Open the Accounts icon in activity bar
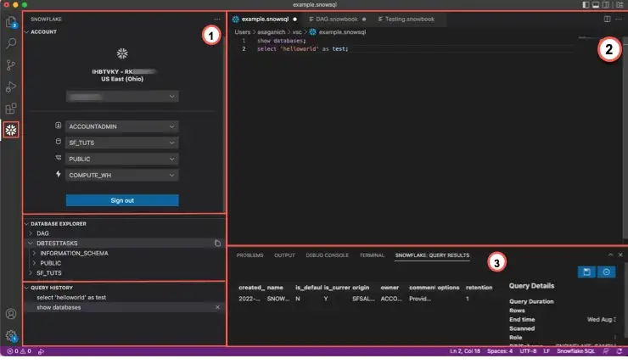The image size is (628, 364). (11, 314)
